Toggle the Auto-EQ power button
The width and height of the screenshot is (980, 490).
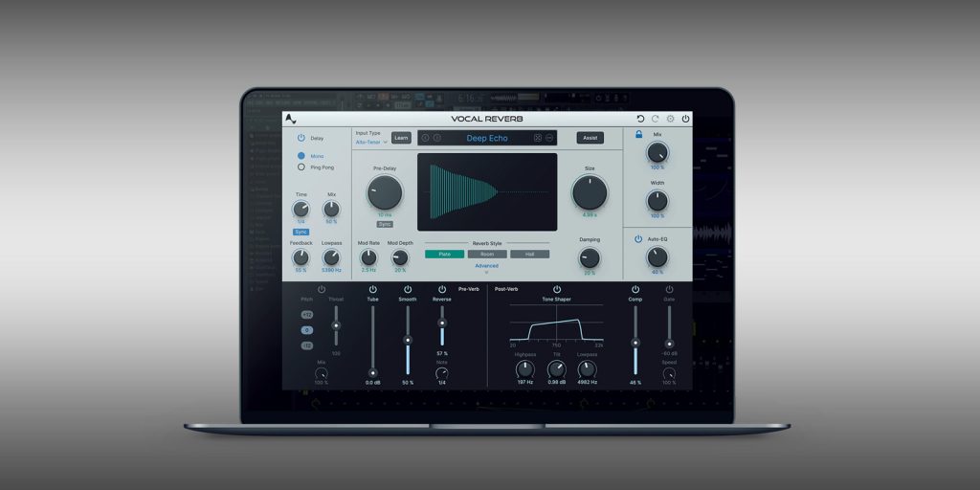(638, 238)
